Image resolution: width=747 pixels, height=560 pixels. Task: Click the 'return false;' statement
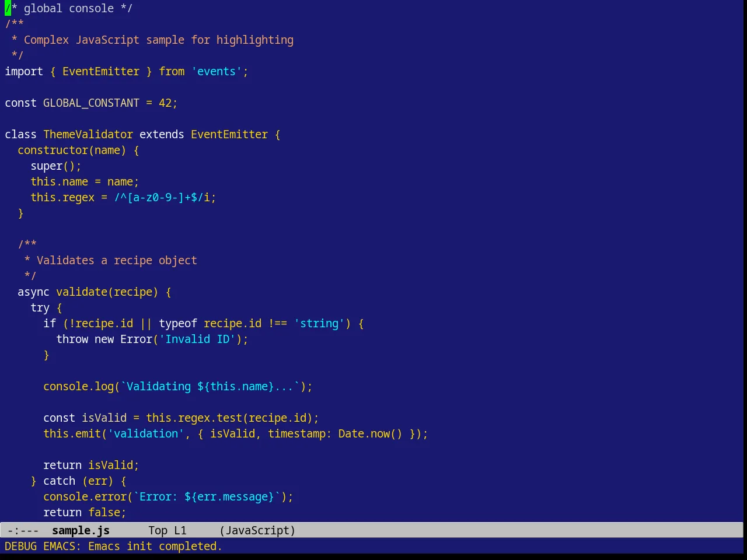click(x=85, y=512)
